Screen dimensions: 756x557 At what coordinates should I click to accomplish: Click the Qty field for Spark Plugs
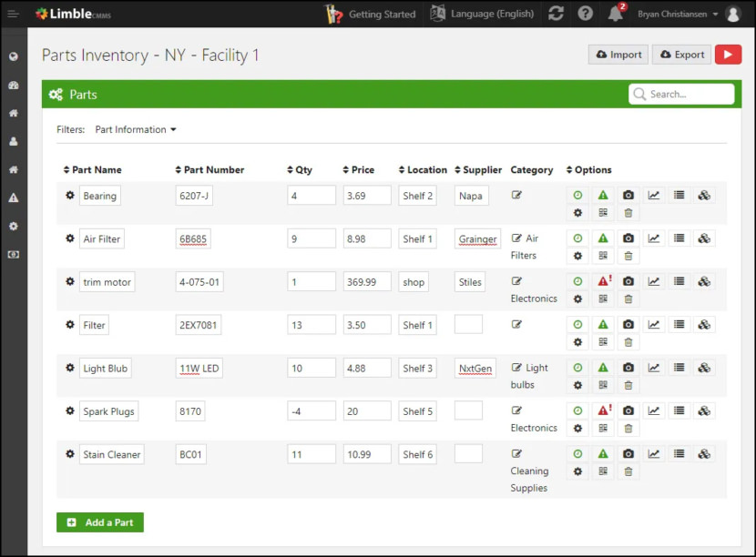tap(312, 411)
